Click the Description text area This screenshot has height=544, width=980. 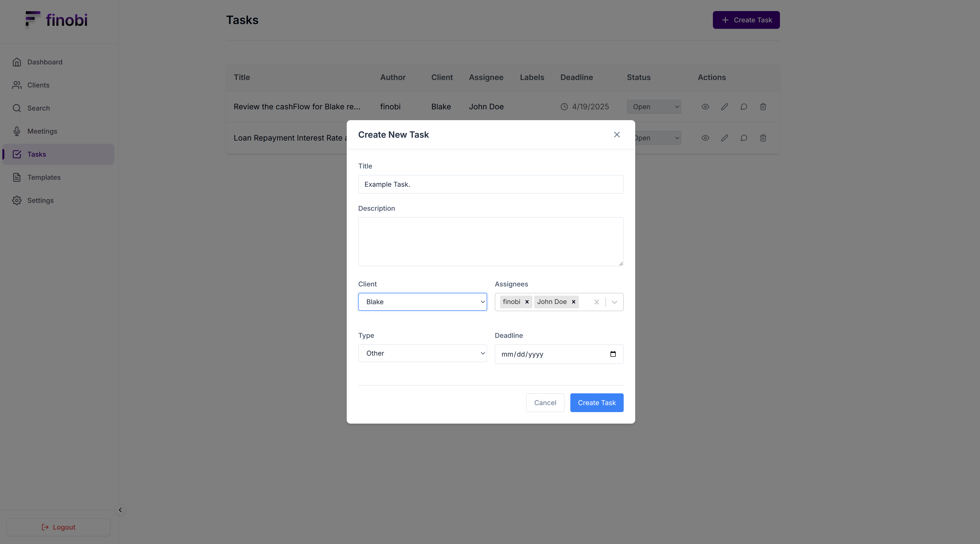coord(490,242)
